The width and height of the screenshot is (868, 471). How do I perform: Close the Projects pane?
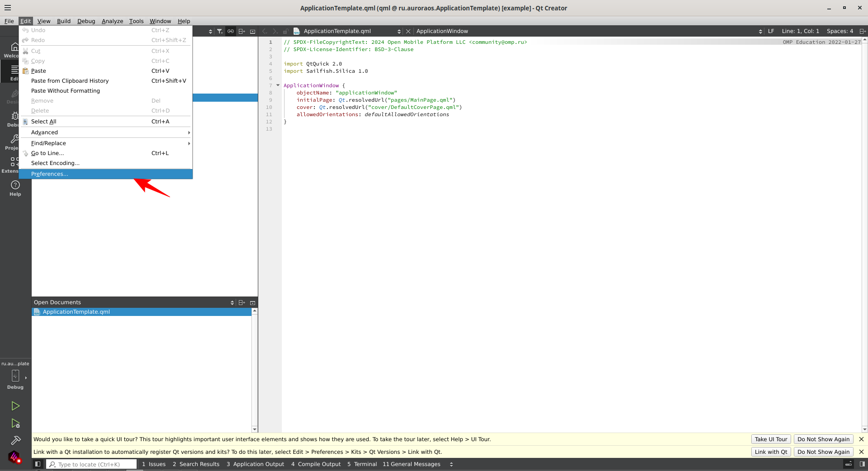253,31
